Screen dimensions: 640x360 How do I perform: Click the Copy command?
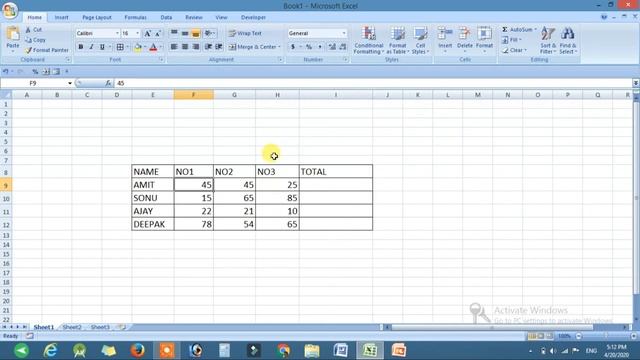35,40
